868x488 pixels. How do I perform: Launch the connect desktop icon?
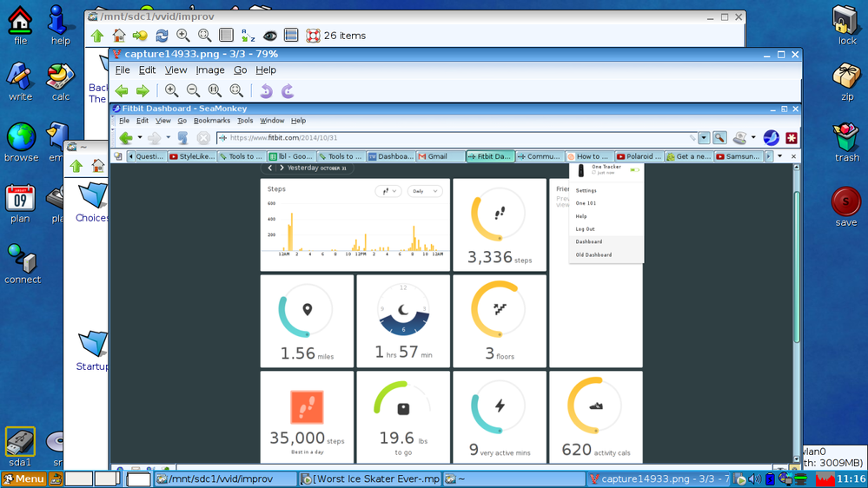click(22, 265)
